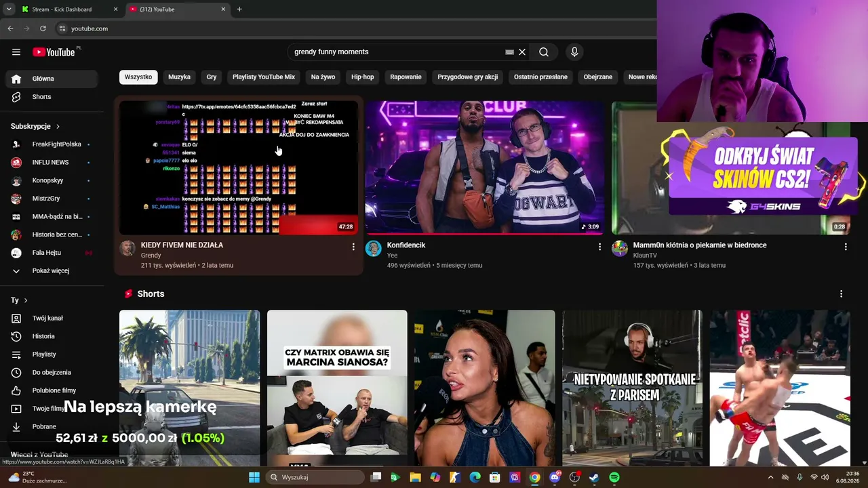The height and width of the screenshot is (488, 868).
Task: Open Steam from the taskbar
Action: [x=594, y=478]
